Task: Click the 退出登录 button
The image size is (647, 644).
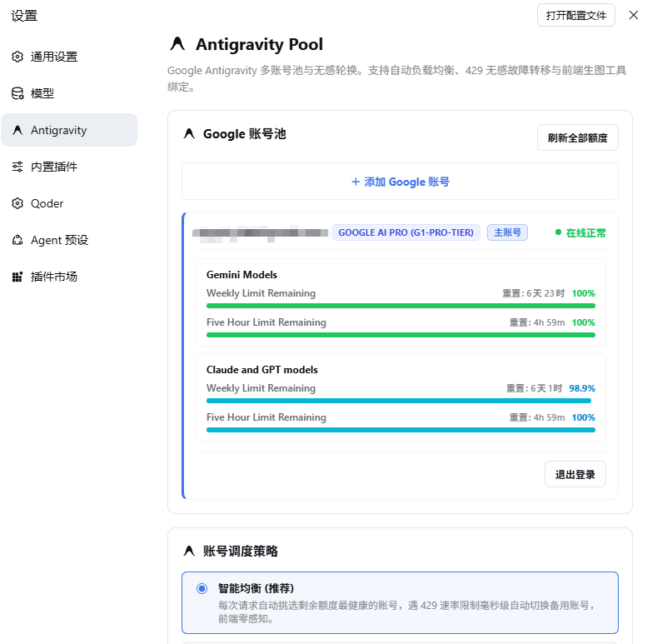Action: [x=575, y=474]
